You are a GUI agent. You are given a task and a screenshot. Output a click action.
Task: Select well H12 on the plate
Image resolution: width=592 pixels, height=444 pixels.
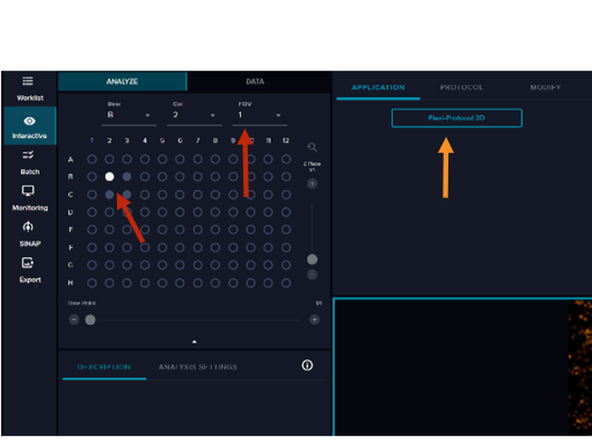(x=286, y=283)
